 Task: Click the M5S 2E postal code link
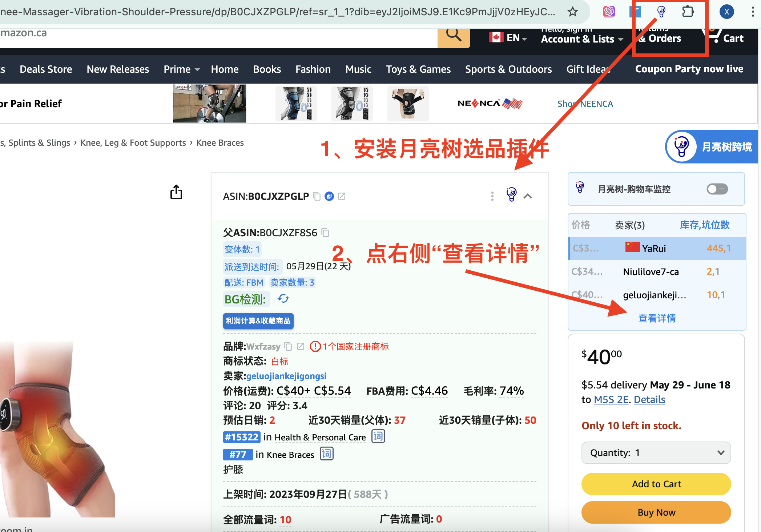(x=611, y=399)
